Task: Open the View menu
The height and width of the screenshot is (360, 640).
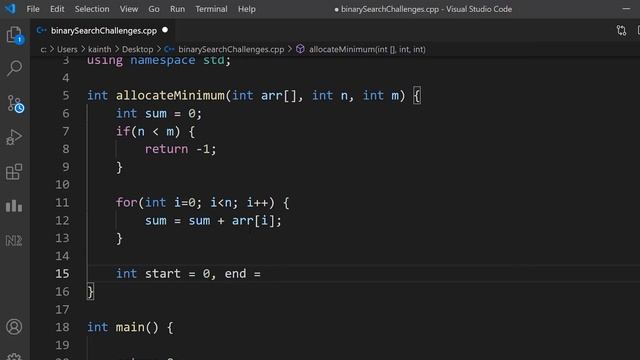Action: click(129, 9)
